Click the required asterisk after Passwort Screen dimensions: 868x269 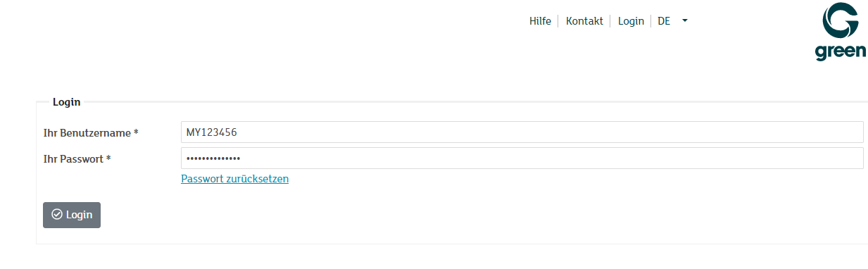click(x=108, y=158)
